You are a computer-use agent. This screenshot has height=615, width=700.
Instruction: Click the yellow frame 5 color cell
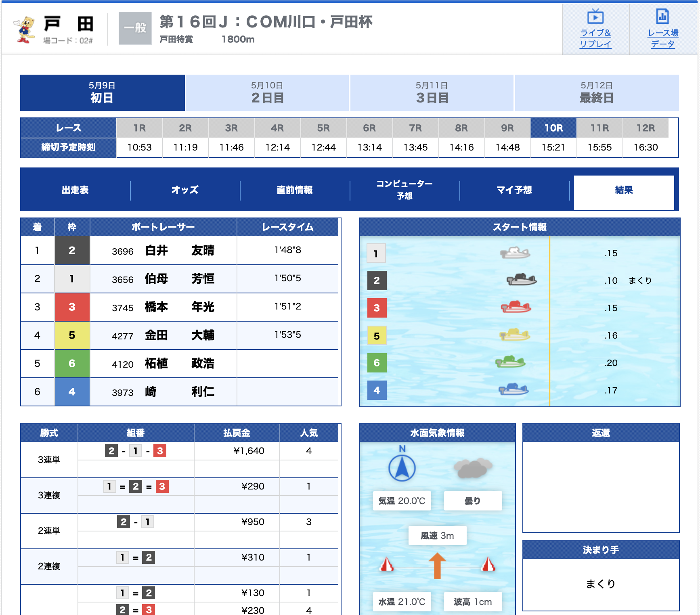(x=72, y=335)
